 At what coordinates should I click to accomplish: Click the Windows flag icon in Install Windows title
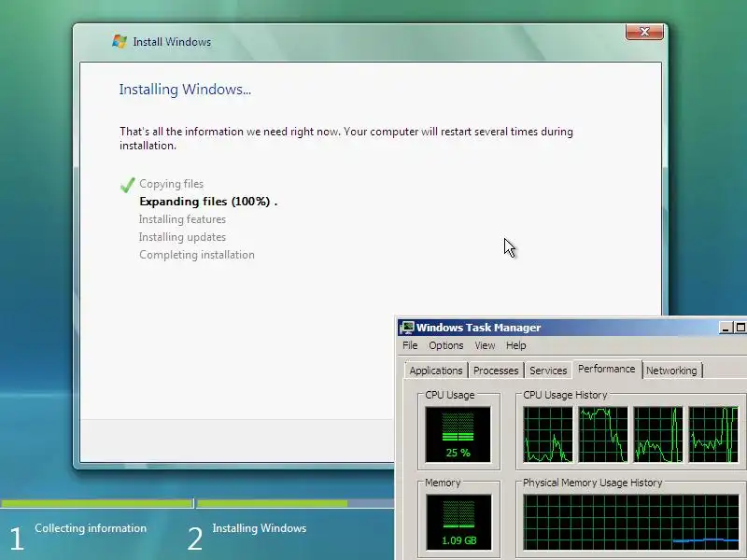coord(120,41)
